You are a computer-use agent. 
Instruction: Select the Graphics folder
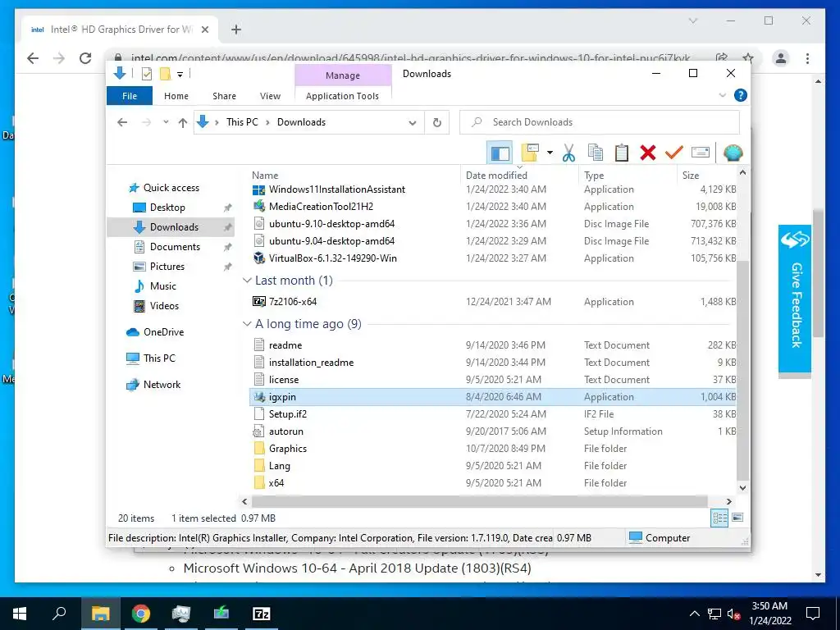pos(288,449)
